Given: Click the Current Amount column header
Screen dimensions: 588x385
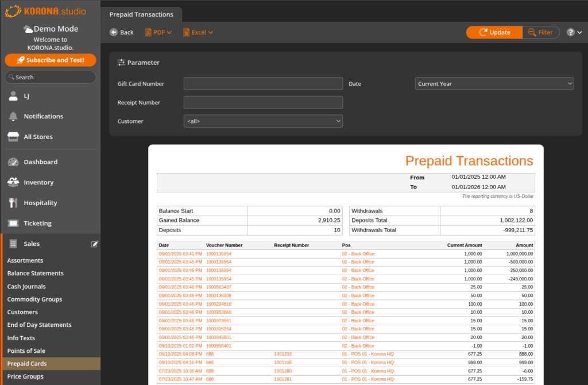Looking at the screenshot, I should (464, 245).
